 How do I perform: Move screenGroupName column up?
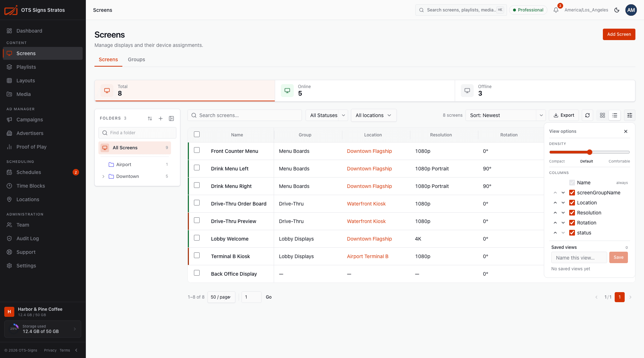point(555,193)
